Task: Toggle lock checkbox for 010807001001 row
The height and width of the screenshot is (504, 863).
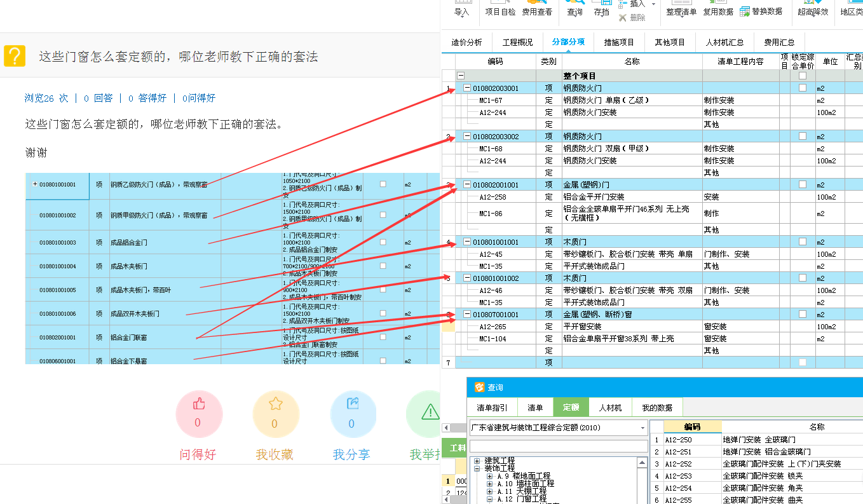Action: click(803, 314)
